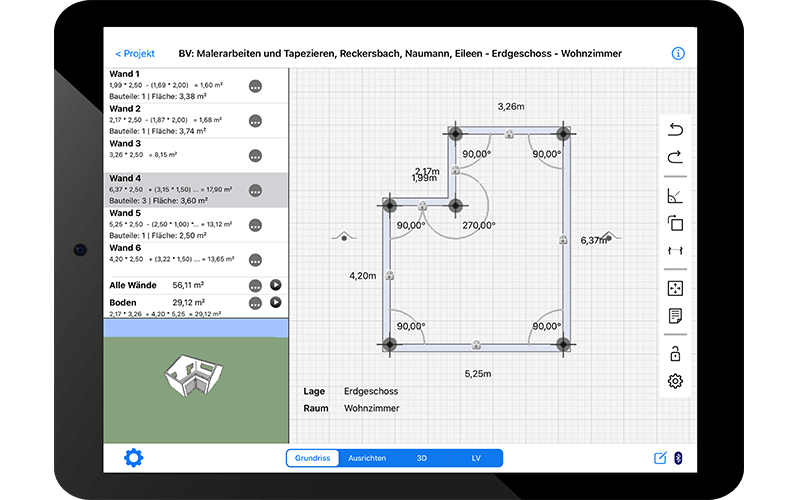
Task: Tap the 3,26m wall length label
Action: point(511,107)
